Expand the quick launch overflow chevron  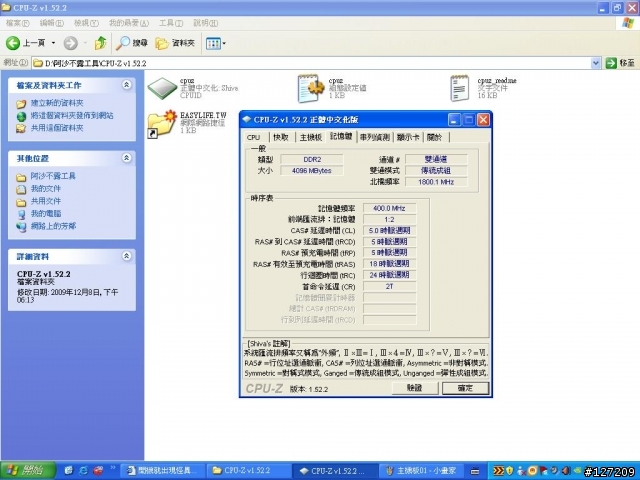coord(113,468)
